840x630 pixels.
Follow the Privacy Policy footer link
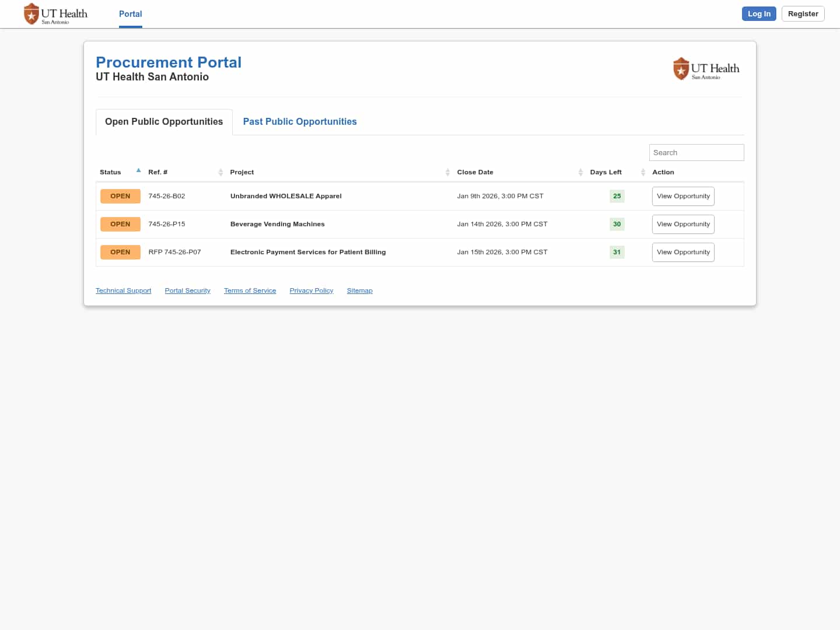311,290
